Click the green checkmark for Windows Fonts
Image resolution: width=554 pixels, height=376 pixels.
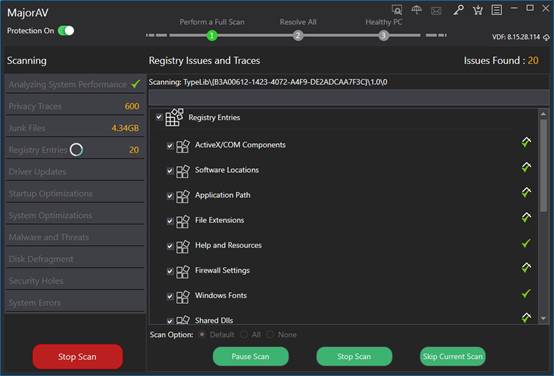click(x=526, y=293)
